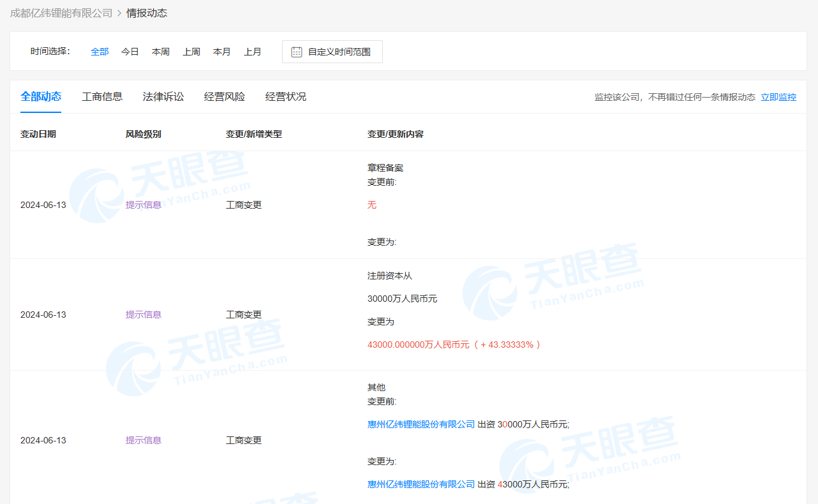Click 工商变更 in the 注册资本 row
This screenshot has width=818, height=504.
pyautogui.click(x=244, y=315)
